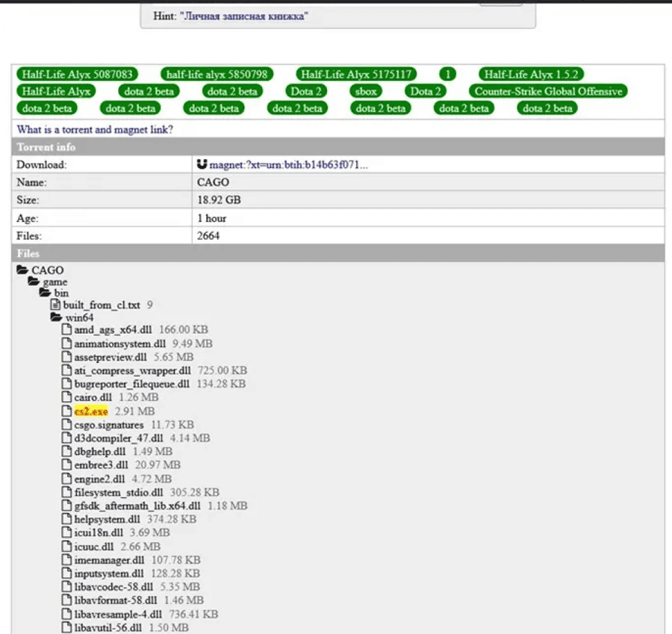
Task: Click the magnet icon beside the download link
Action: click(202, 164)
